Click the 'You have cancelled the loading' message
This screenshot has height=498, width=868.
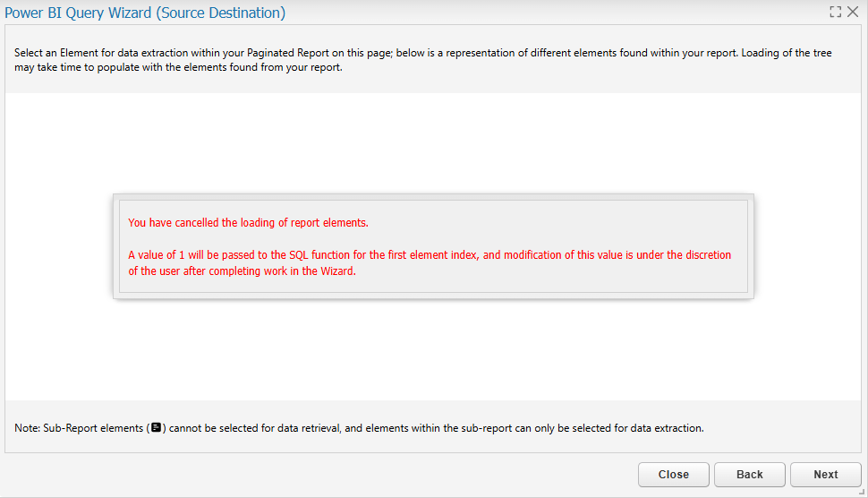coord(248,223)
